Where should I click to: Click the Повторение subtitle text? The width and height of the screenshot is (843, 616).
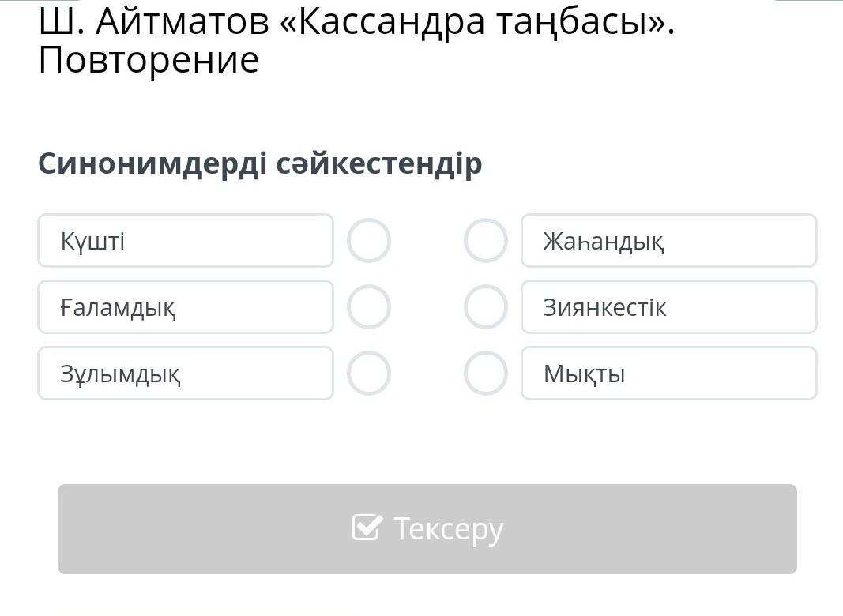(149, 61)
